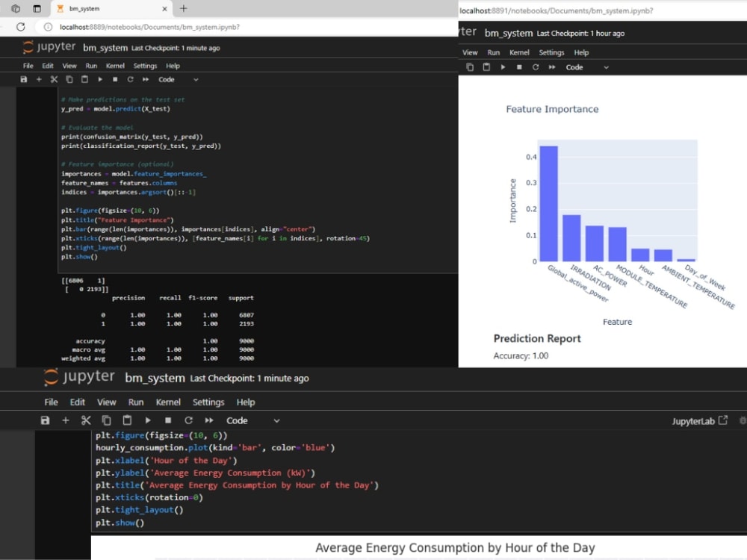Click Global_active_power bar in chart
The image size is (747, 560).
[x=549, y=203]
